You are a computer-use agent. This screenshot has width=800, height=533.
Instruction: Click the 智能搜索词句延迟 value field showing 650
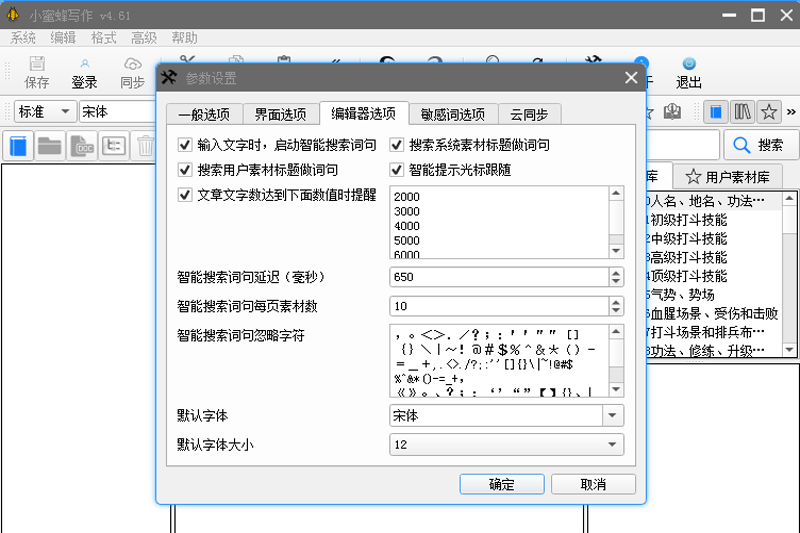click(495, 276)
